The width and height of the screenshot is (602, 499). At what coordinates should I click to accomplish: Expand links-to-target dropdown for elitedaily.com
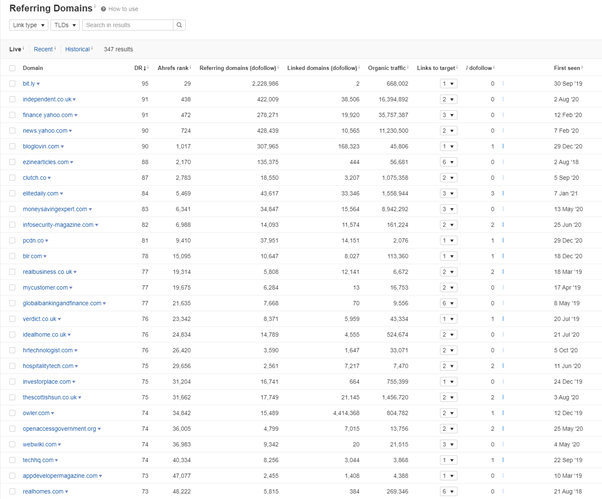point(448,193)
